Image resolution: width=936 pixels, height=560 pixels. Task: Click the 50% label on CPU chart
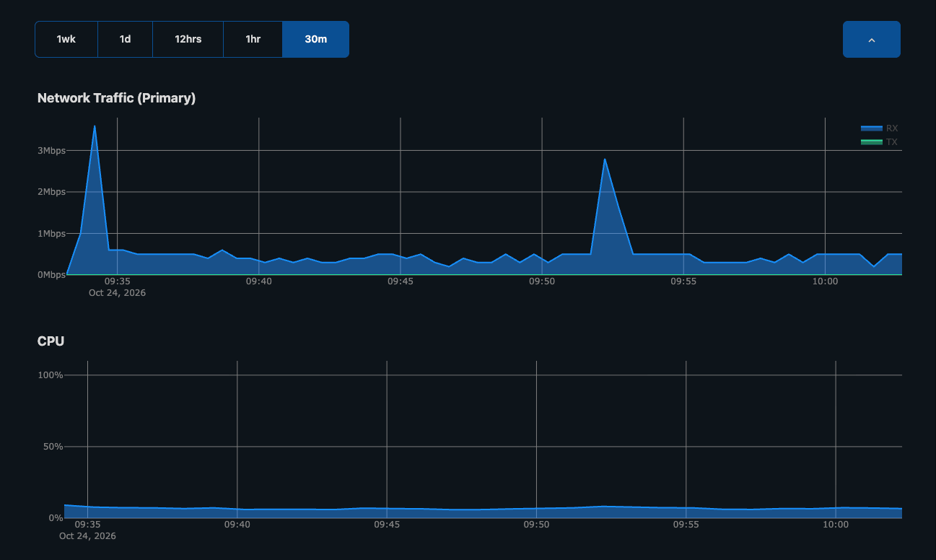[53, 447]
